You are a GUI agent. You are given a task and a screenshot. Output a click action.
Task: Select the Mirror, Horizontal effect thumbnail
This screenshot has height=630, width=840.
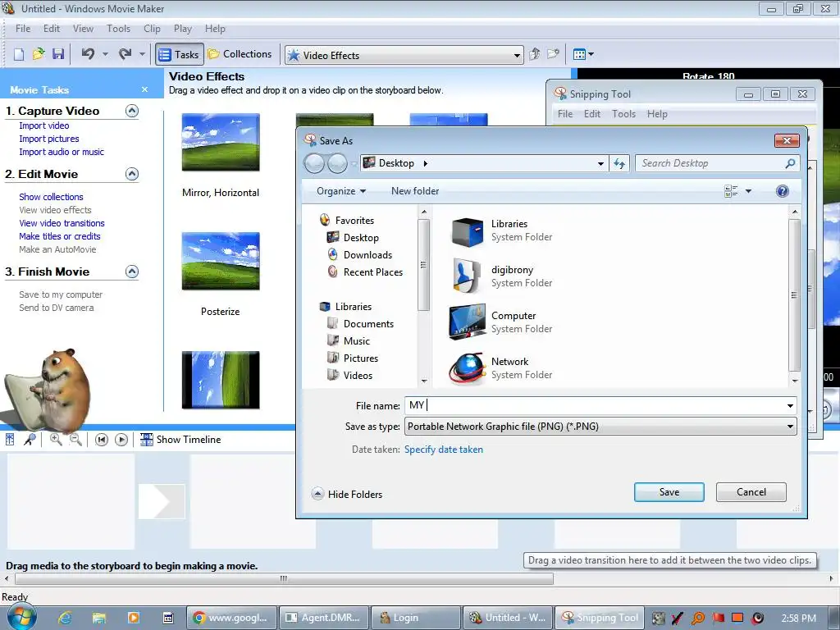tap(221, 143)
